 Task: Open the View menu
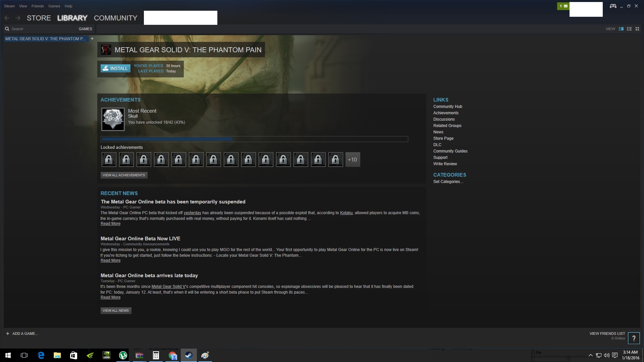pyautogui.click(x=23, y=6)
